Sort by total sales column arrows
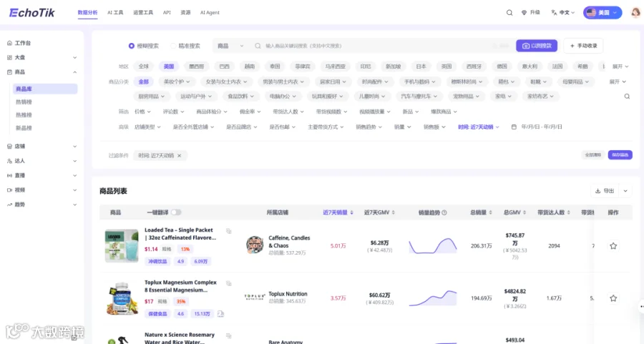 click(490, 212)
